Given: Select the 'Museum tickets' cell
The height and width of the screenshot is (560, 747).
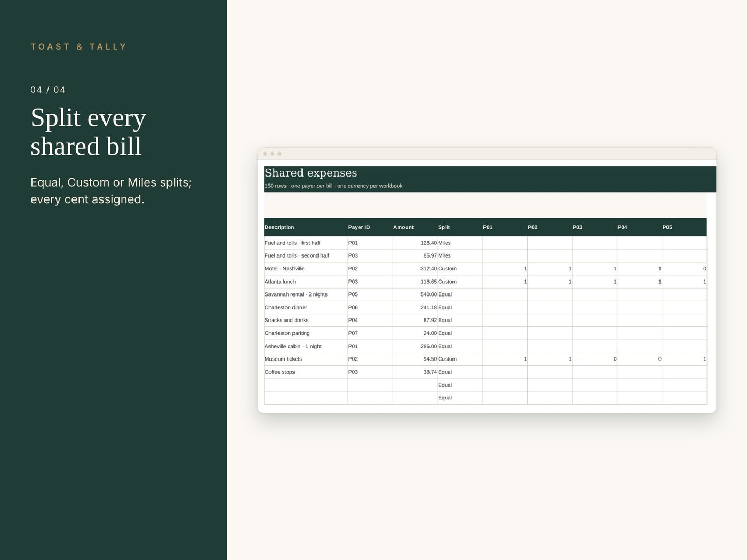Looking at the screenshot, I should click(306, 359).
